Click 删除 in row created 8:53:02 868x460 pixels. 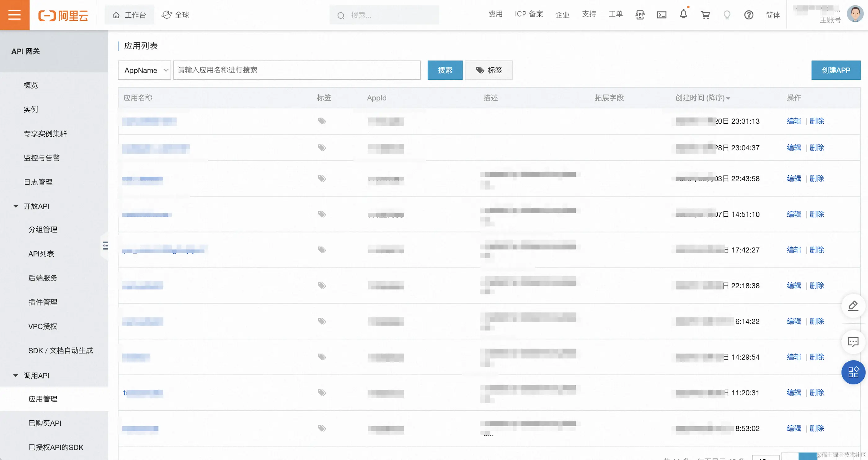[817, 428]
